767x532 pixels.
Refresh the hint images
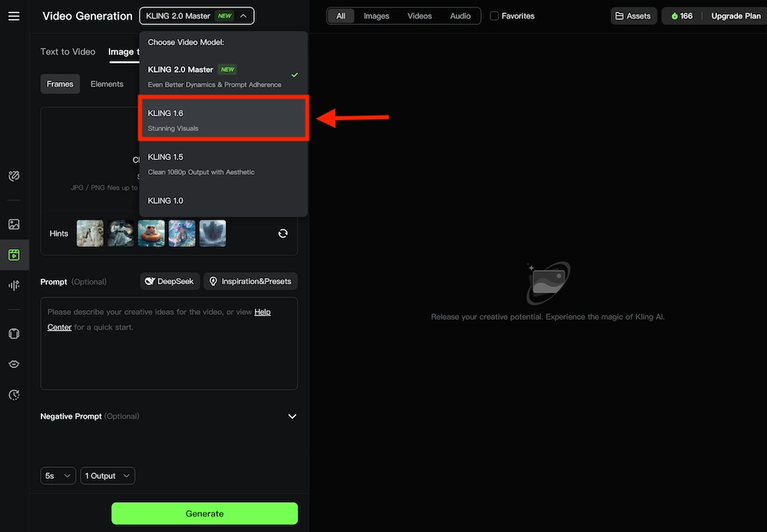point(283,234)
